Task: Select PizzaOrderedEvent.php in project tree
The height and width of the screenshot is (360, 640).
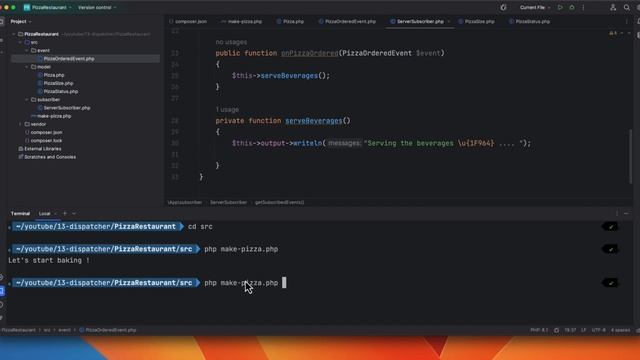Action: [69, 59]
